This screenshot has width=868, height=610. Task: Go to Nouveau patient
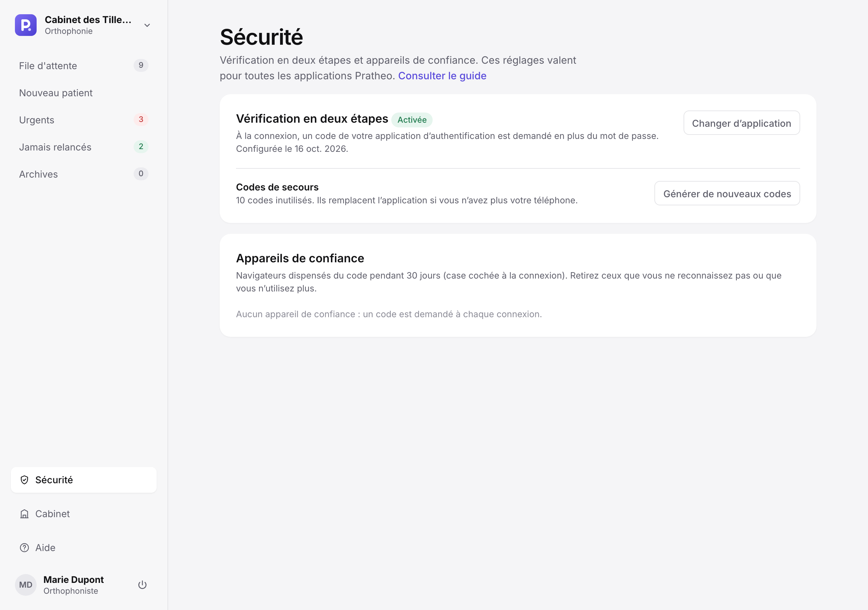click(83, 93)
